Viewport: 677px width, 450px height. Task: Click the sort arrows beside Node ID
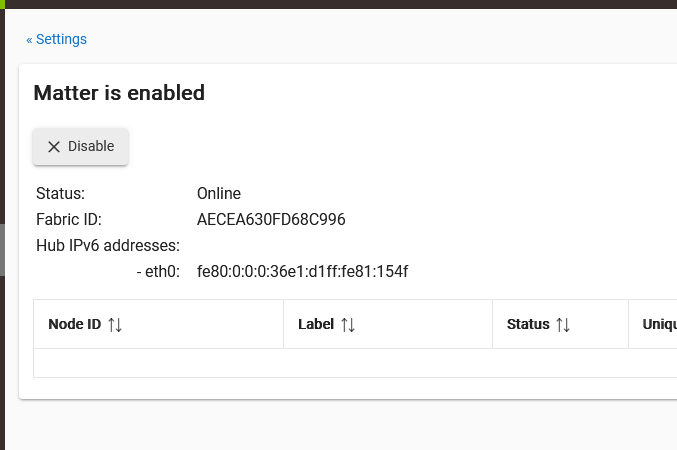115,325
